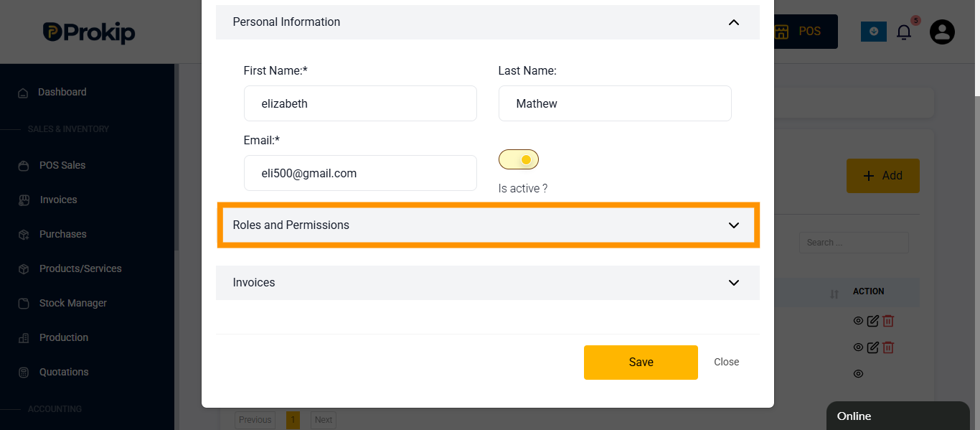Click the Stock Manager sidebar icon
The image size is (980, 430).
point(24,303)
